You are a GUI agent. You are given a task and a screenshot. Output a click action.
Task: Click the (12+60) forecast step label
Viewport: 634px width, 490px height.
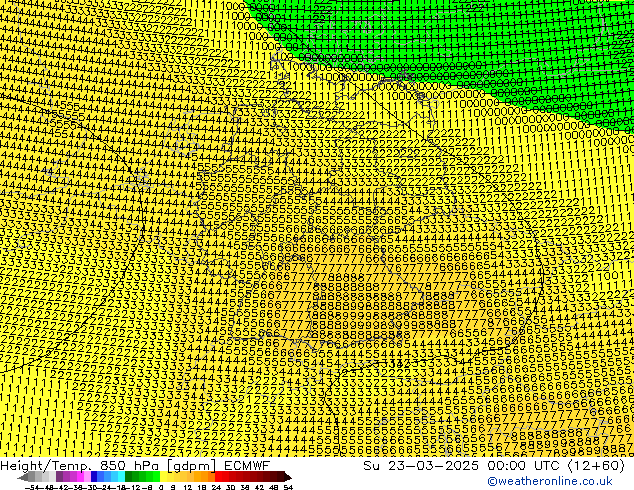(x=596, y=466)
